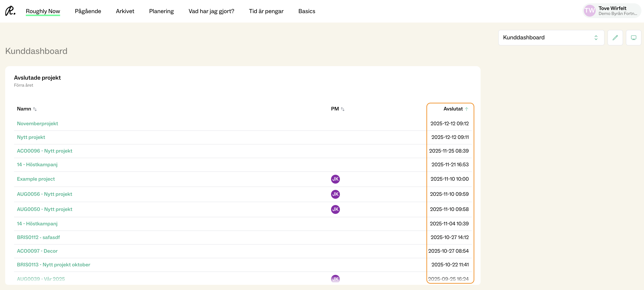
Task: Switch to the Pågående tab
Action: (88, 11)
